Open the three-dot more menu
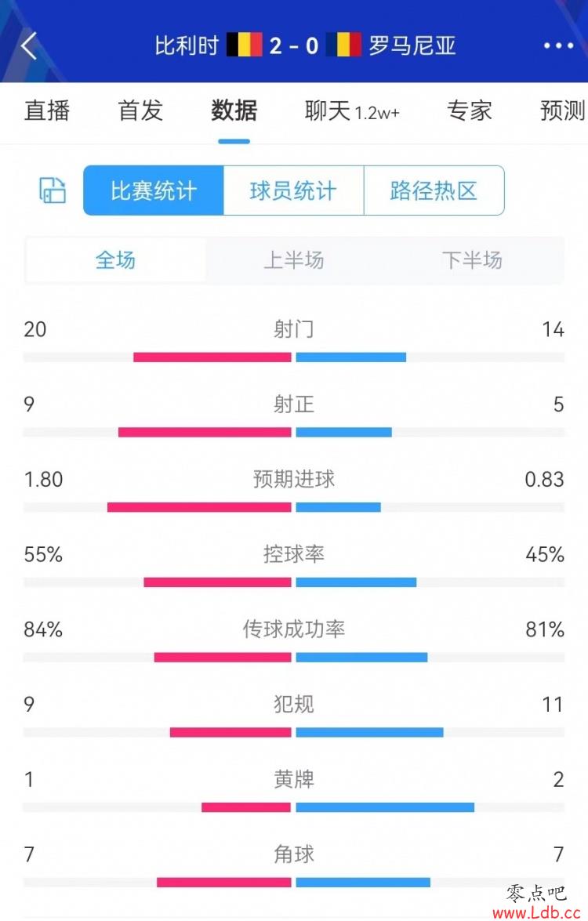 pos(558,45)
